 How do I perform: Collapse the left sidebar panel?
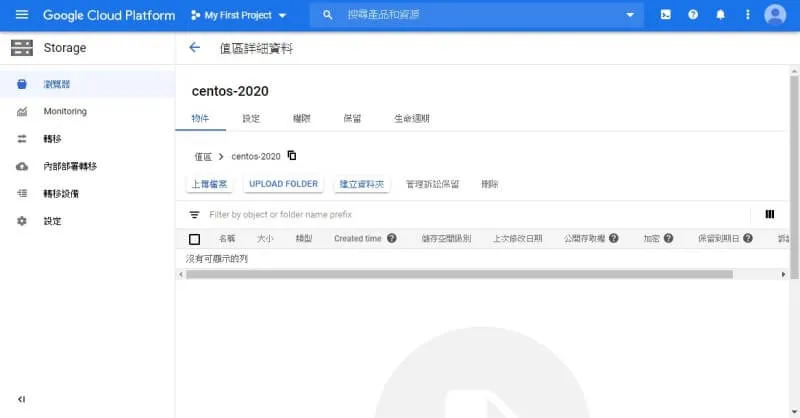(x=21, y=399)
